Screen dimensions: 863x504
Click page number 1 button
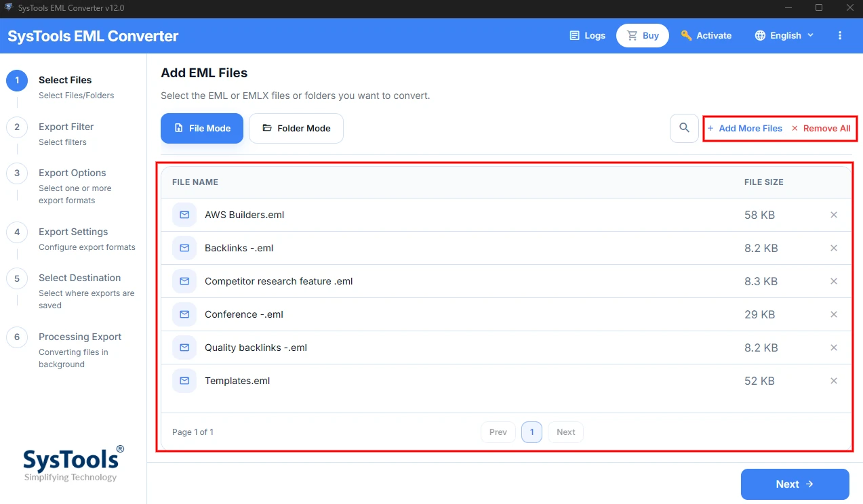pyautogui.click(x=531, y=432)
